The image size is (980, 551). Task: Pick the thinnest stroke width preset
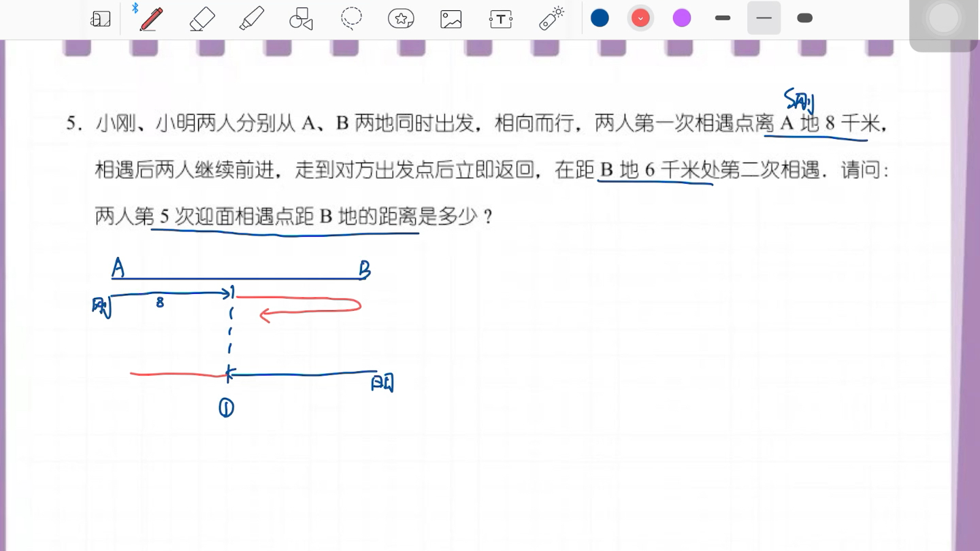(x=764, y=18)
